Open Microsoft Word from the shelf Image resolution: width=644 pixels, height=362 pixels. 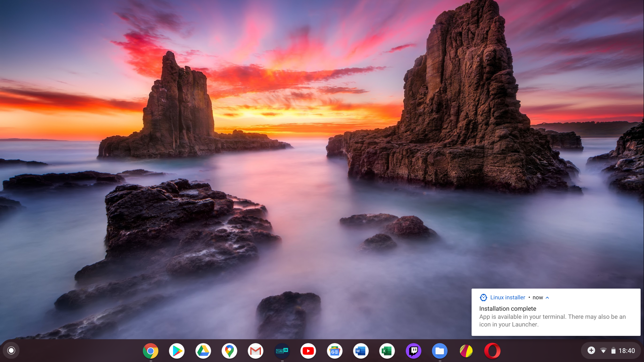click(x=361, y=351)
